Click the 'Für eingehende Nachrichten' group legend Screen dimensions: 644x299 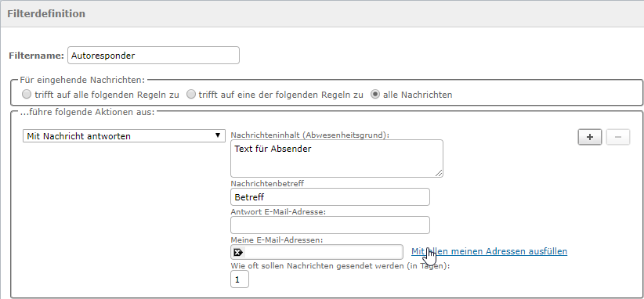(82, 79)
